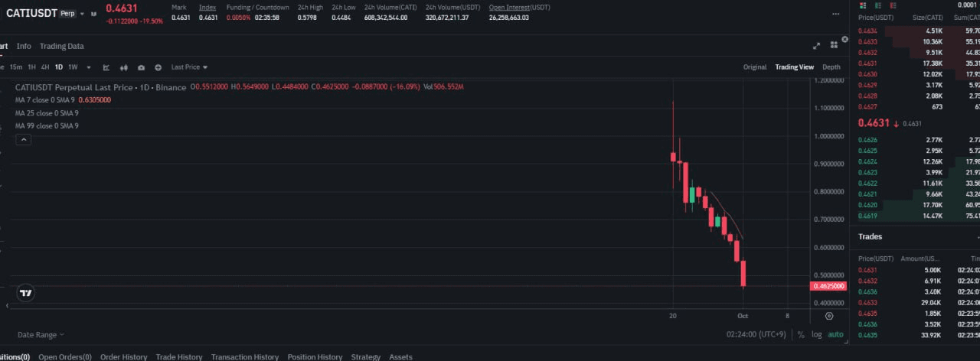Select ask price 0.4634 in order book
The width and height of the screenshot is (980, 361).
868,31
